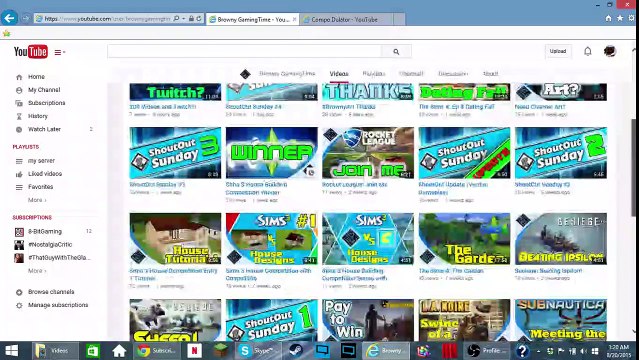The height and width of the screenshot is (360, 639).
Task: Click the browser Forward arrow
Action: (x=26, y=18)
